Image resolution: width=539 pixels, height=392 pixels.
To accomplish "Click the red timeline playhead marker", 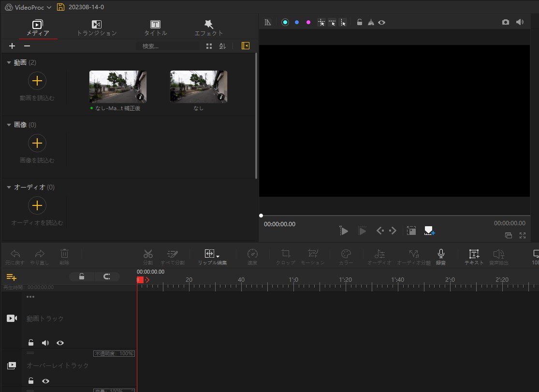I will pyautogui.click(x=140, y=280).
